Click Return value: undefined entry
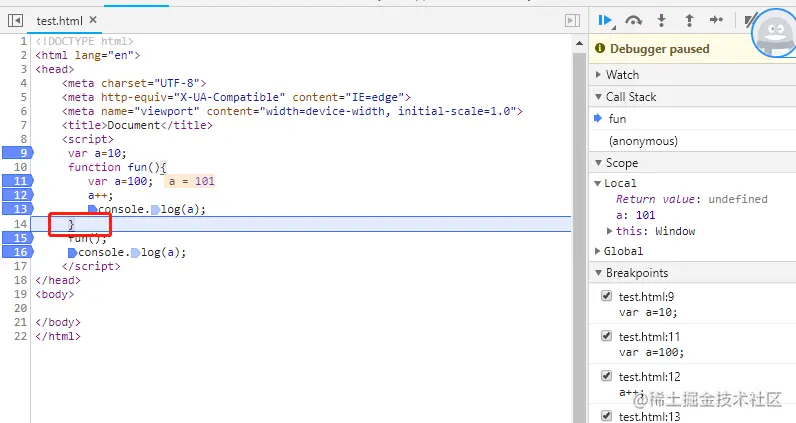The image size is (796, 423). point(691,199)
